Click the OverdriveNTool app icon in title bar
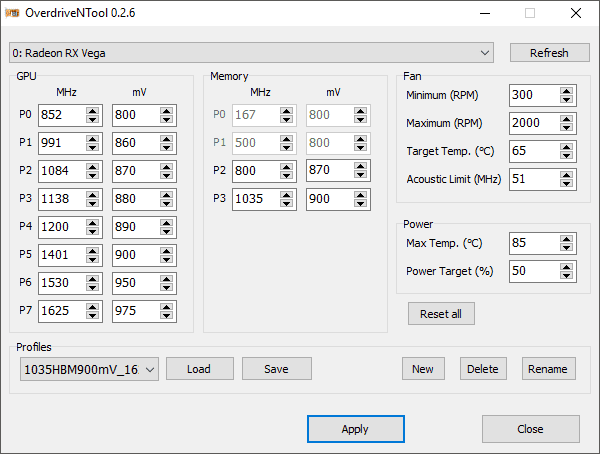 [12, 13]
